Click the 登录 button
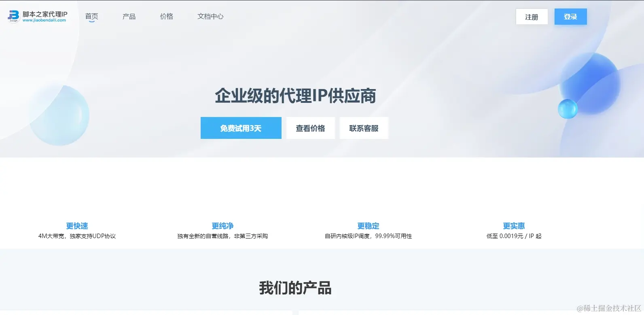The image size is (644, 315). pos(570,17)
